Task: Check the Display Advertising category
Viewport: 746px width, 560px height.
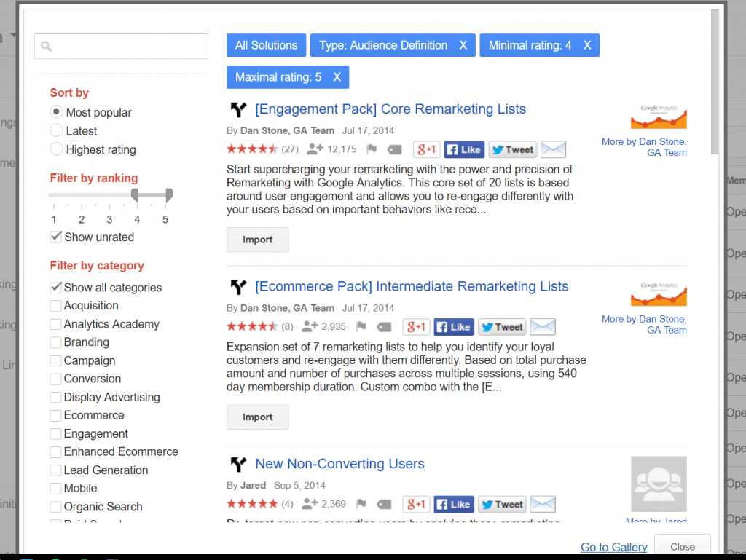Action: click(x=55, y=398)
